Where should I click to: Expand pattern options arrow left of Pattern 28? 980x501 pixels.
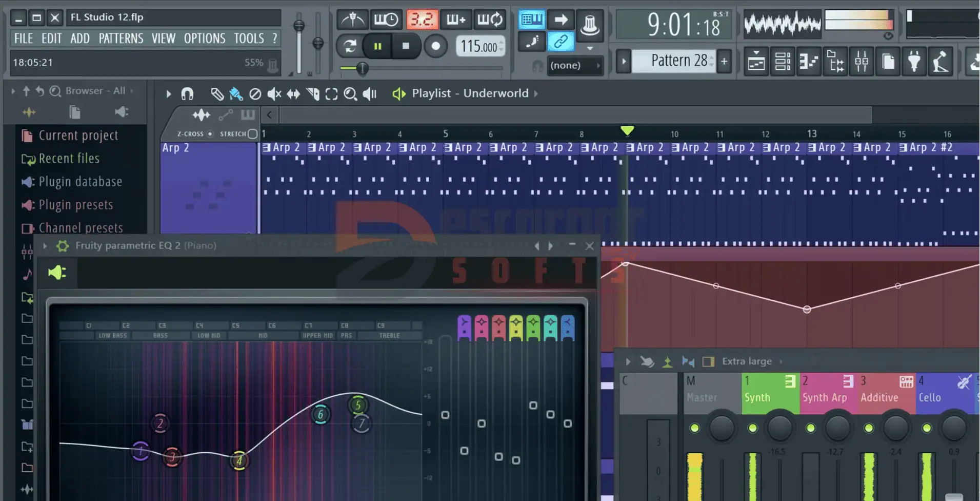624,62
